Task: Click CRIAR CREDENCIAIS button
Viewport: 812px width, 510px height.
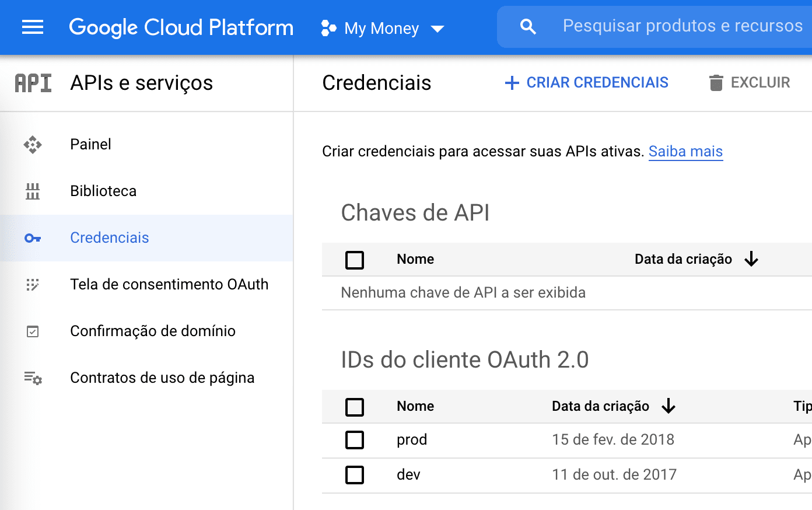Action: [587, 82]
